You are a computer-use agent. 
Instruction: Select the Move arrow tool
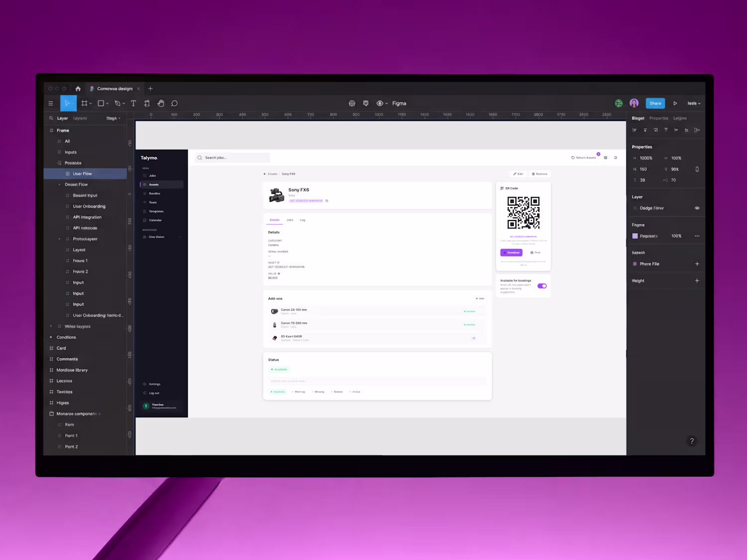(x=68, y=104)
